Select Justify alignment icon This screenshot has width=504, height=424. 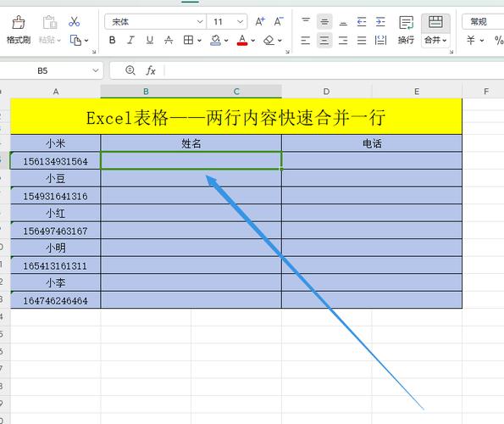[x=362, y=40]
